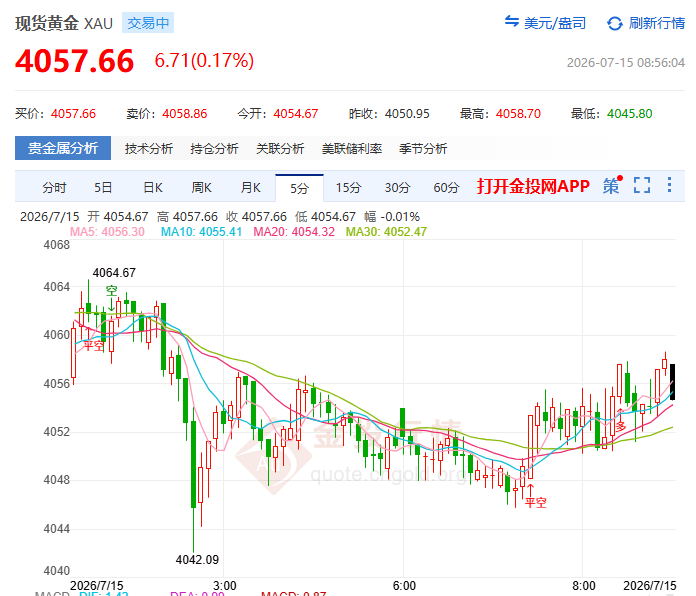Viewport: 696px width, 596px height.
Task: Open the 策 strategy icon
Action: [612, 186]
